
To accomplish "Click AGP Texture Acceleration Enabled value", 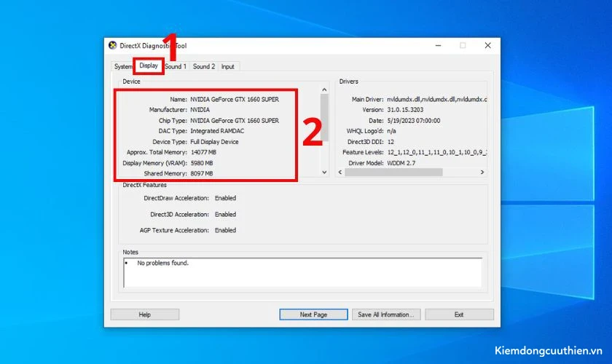I will [225, 231].
